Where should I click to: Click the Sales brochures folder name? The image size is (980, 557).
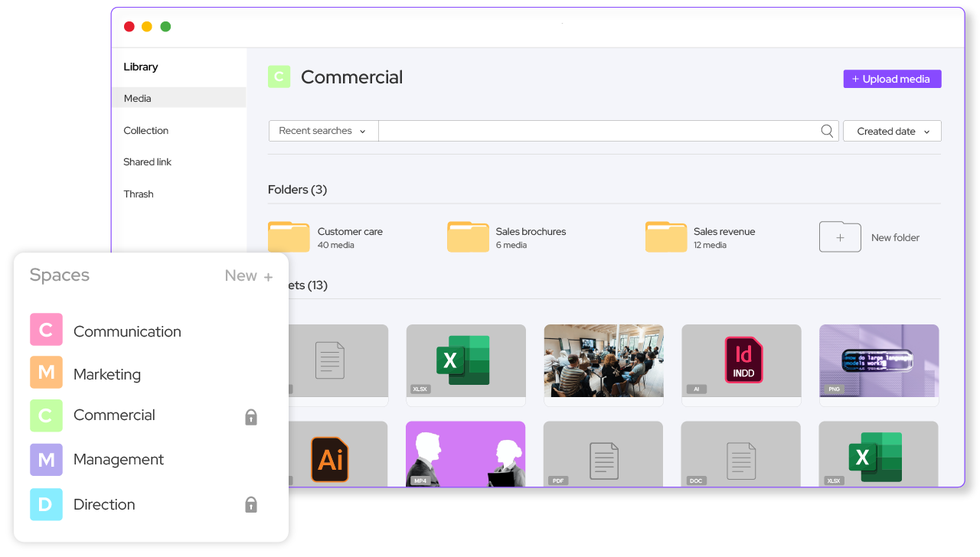pyautogui.click(x=531, y=232)
